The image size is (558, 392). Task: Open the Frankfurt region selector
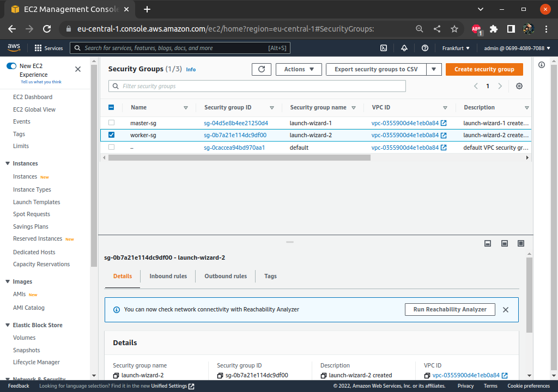point(456,48)
